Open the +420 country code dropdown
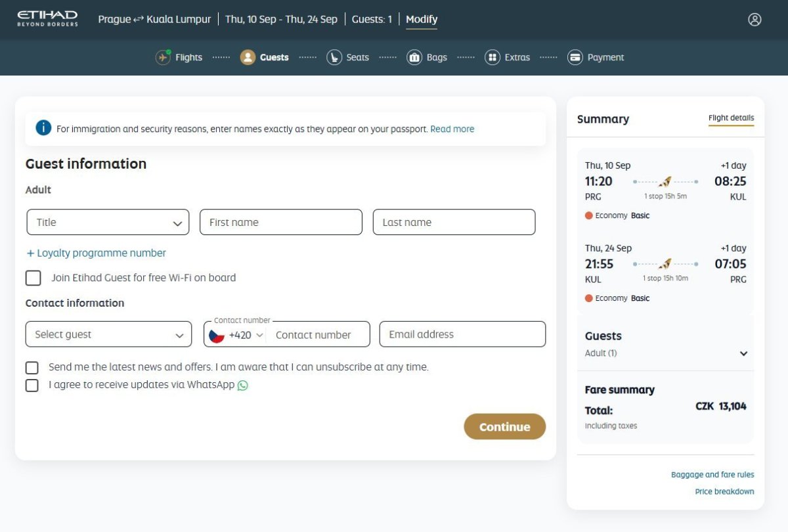The width and height of the screenshot is (788, 532). click(246, 335)
